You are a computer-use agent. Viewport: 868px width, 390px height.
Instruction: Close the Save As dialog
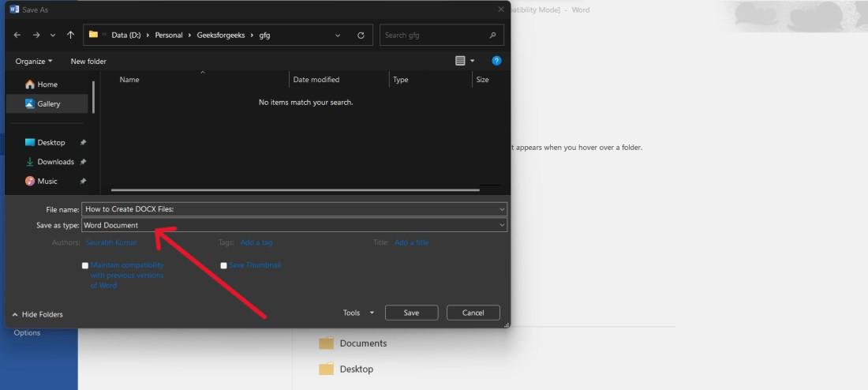tap(501, 9)
